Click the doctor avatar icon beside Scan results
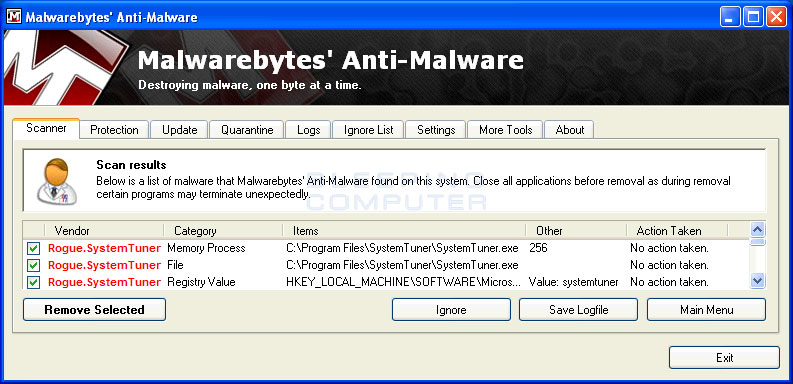Screen dimensions: 793x384 tap(57, 181)
